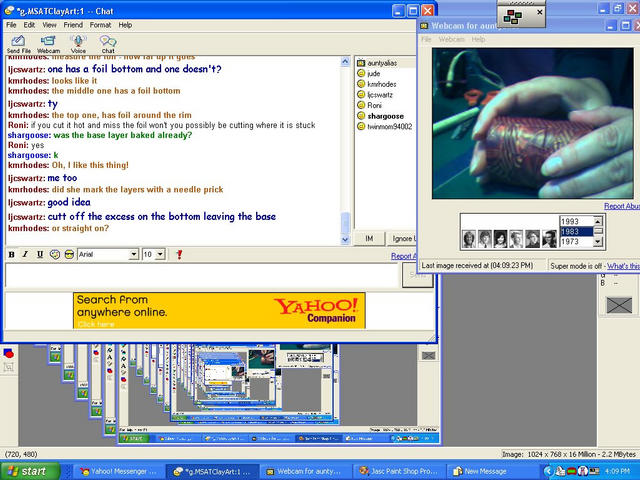The width and height of the screenshot is (640, 480).
Task: Click the Yahoo Companion banner ad
Action: [x=219, y=311]
